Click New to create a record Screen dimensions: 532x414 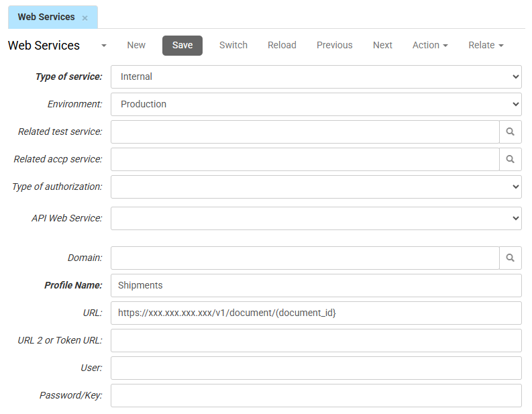click(x=136, y=46)
